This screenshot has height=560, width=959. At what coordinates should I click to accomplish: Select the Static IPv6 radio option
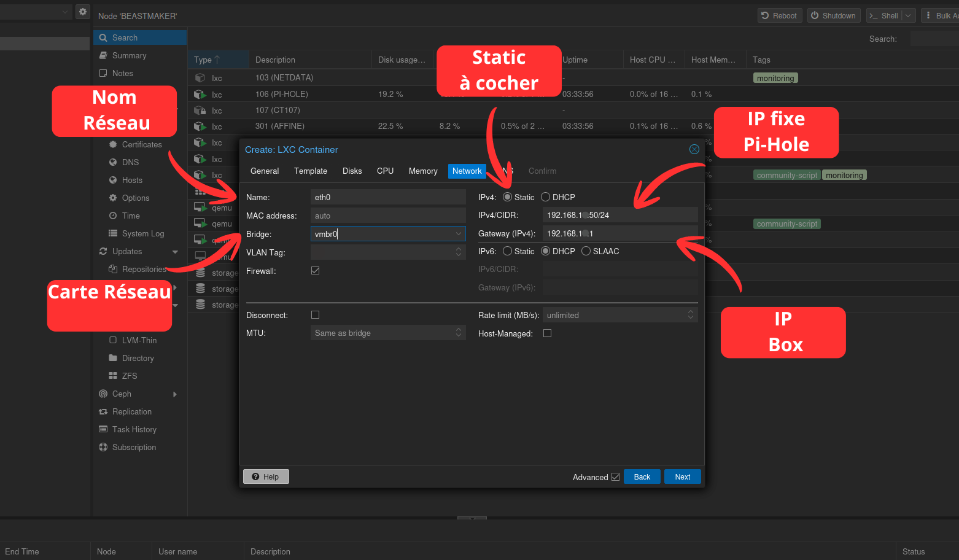click(507, 251)
